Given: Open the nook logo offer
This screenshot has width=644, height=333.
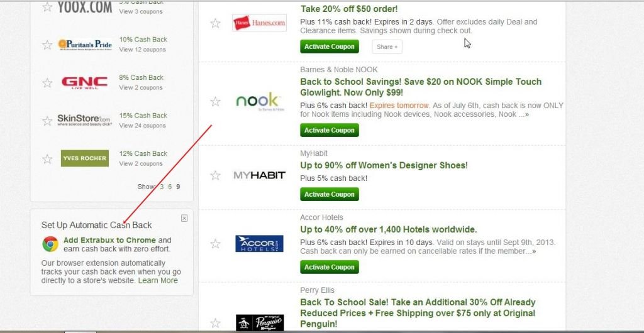Looking at the screenshot, I should pos(259,101).
